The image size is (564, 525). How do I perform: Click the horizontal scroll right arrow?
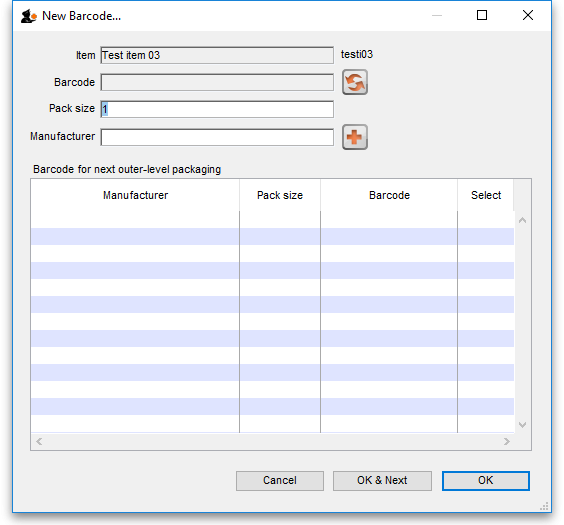click(x=506, y=441)
